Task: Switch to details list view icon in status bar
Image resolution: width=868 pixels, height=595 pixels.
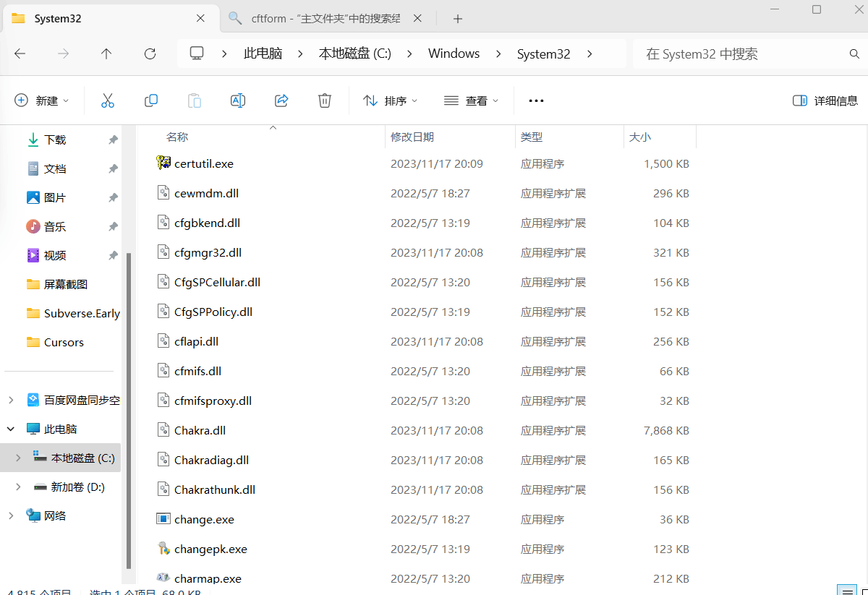Action: (846, 591)
